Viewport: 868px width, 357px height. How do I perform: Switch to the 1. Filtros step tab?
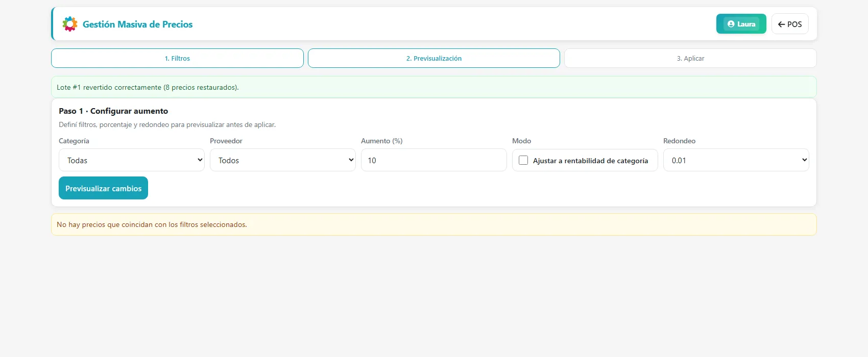tap(177, 58)
